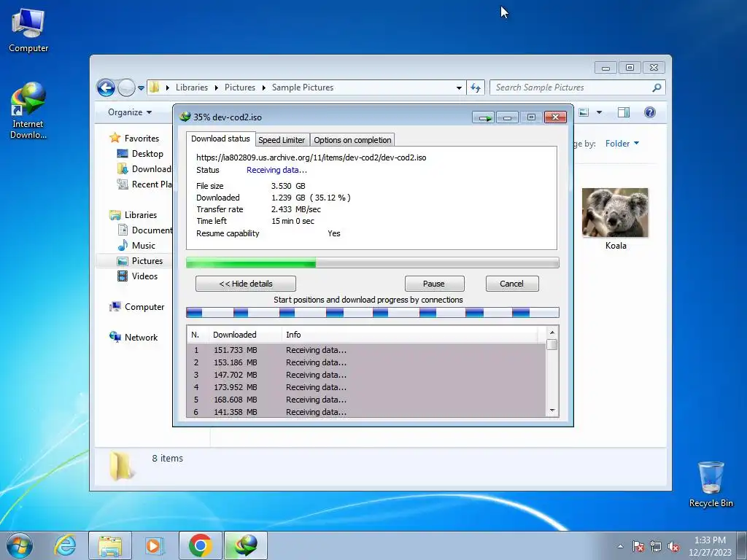Click the IDM globe icon in dialog title
Screen dimensions: 747x560
[x=185, y=117]
